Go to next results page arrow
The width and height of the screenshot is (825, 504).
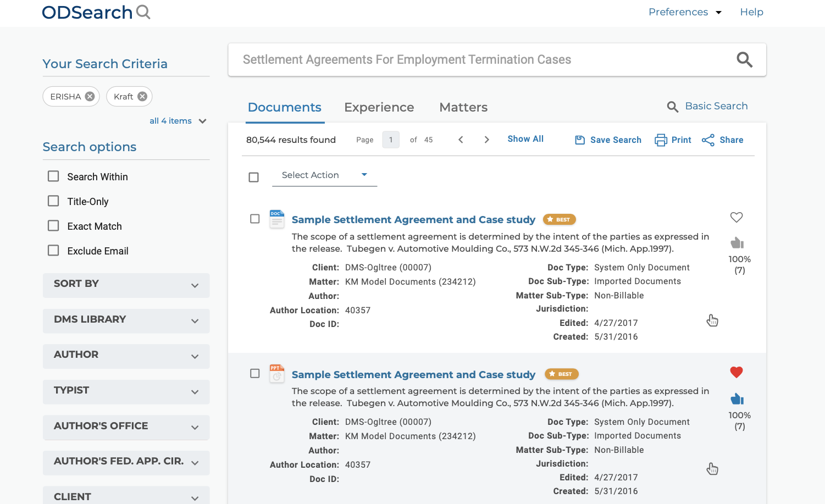click(486, 140)
